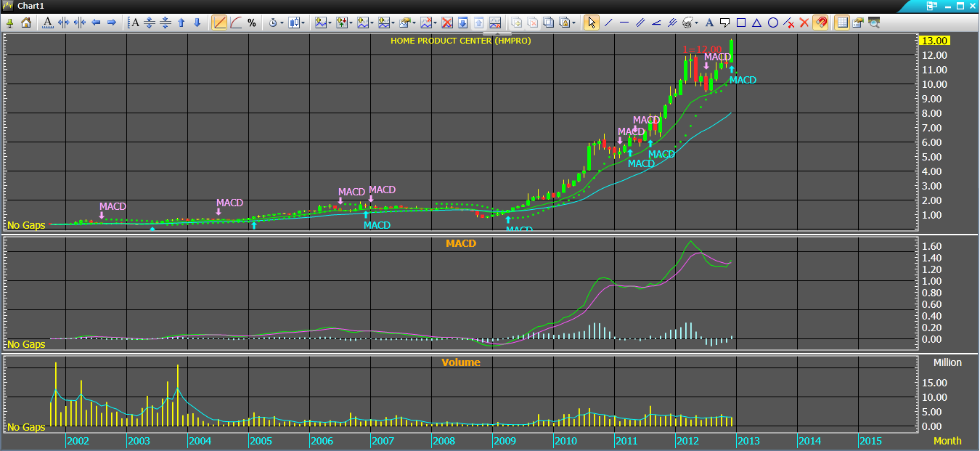Click the red X delete all drawings icon

804,23
